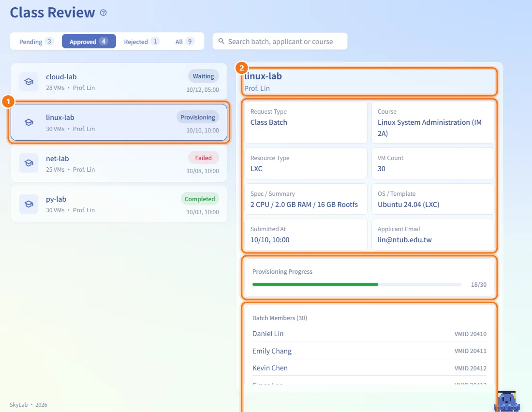Click the 10/12, 05:00 timestamp on cloud-lab
This screenshot has width=532, height=412.
pyautogui.click(x=203, y=90)
